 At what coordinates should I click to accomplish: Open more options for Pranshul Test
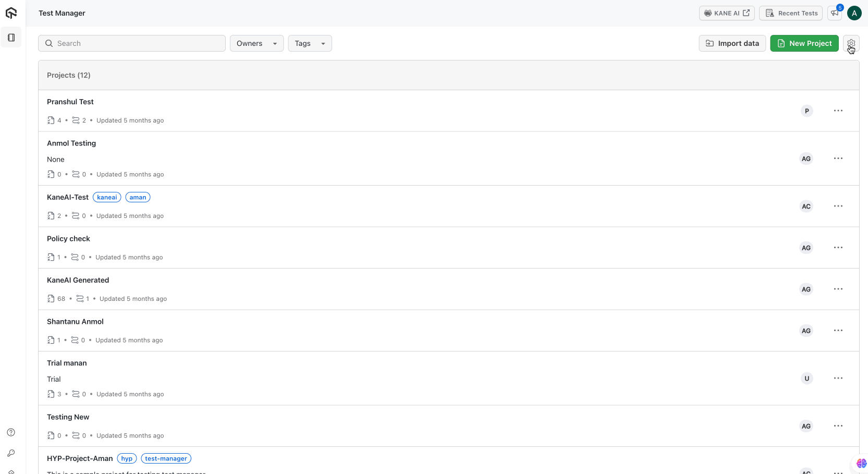838,111
